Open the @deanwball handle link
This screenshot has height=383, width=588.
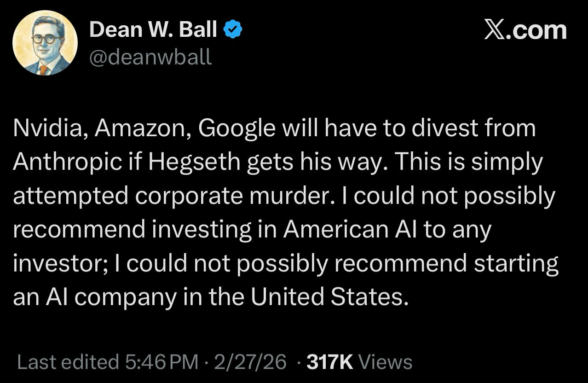[150, 57]
